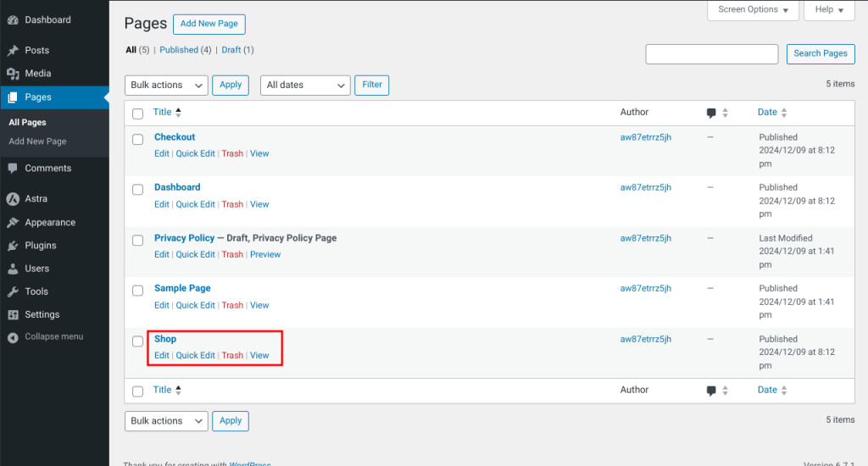The image size is (868, 466).
Task: Click into the search pages text field
Action: click(711, 54)
